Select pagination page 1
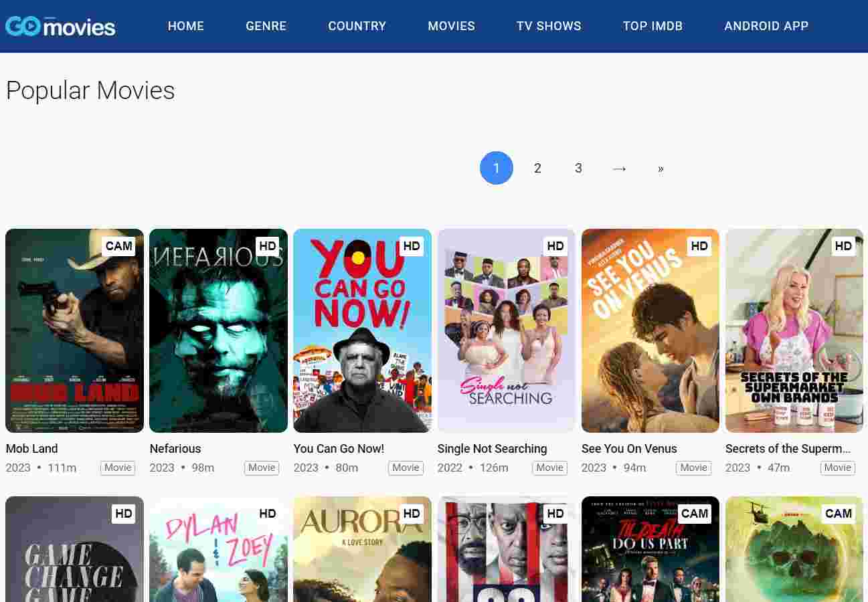This screenshot has height=602, width=868. [x=497, y=168]
